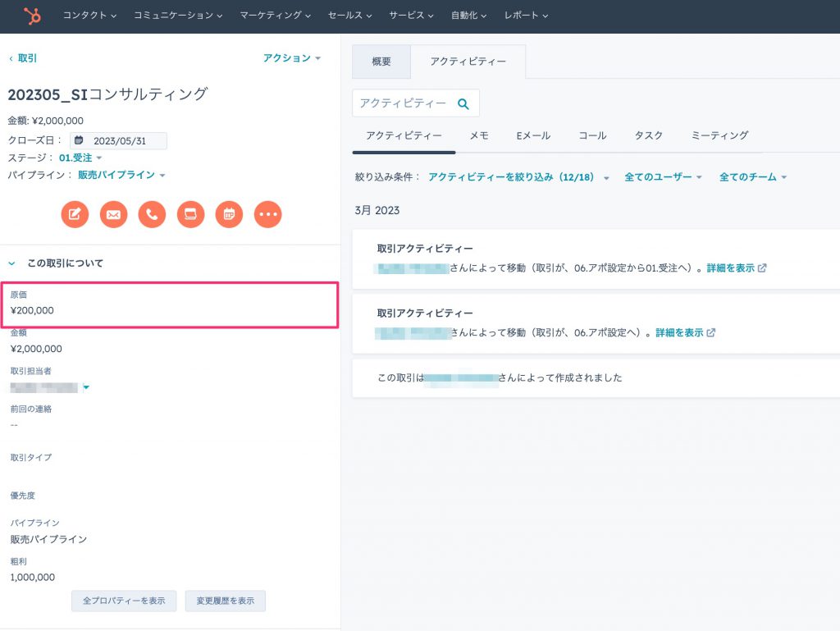Open the セールス menu
The width and height of the screenshot is (840, 631).
[x=349, y=16]
